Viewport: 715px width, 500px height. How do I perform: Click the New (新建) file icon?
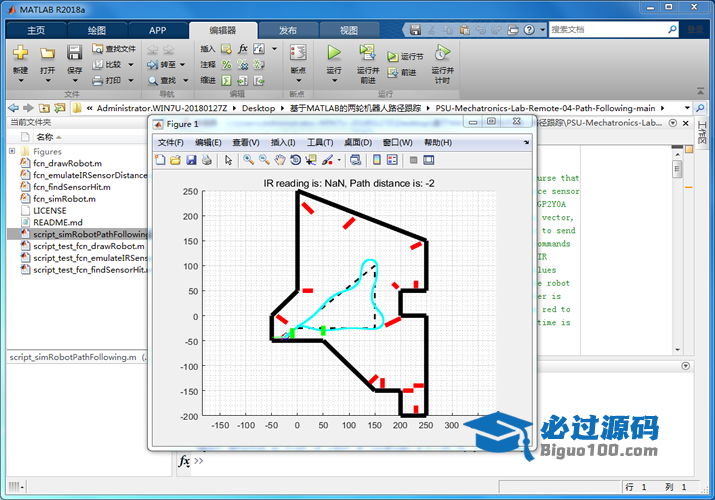tap(20, 53)
